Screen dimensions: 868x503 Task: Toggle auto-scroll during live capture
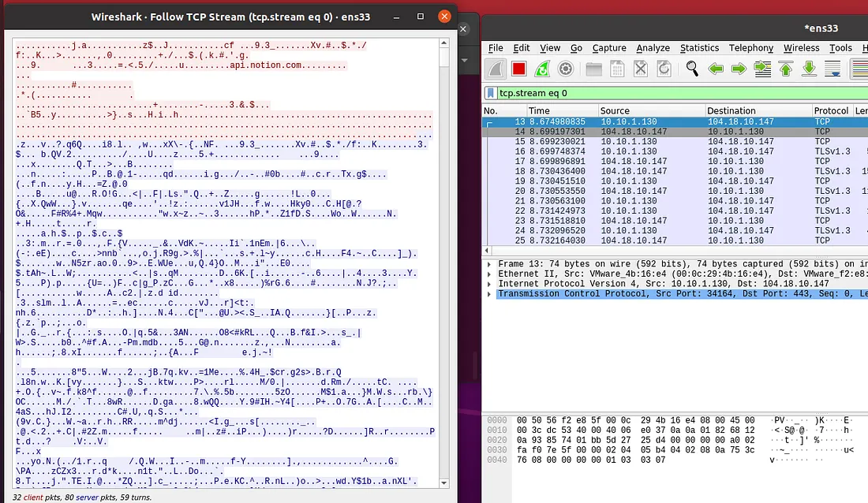pyautogui.click(x=832, y=69)
